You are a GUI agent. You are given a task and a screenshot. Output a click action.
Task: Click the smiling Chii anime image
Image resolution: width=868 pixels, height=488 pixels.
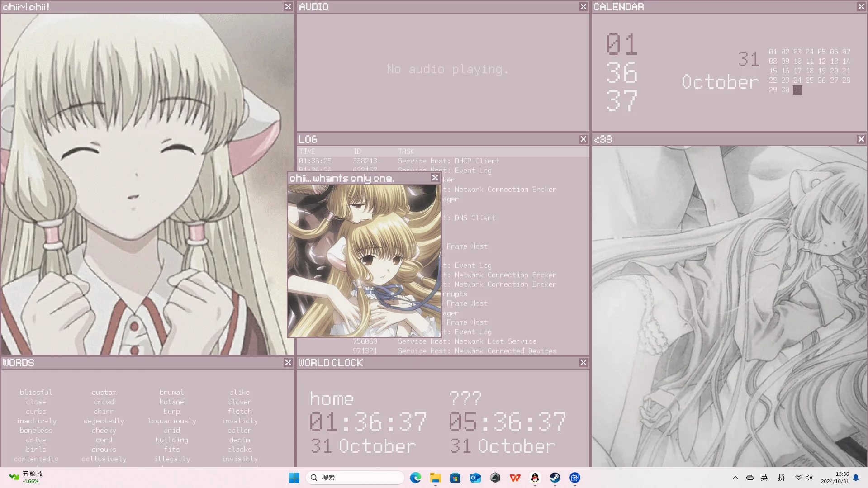pyautogui.click(x=147, y=184)
